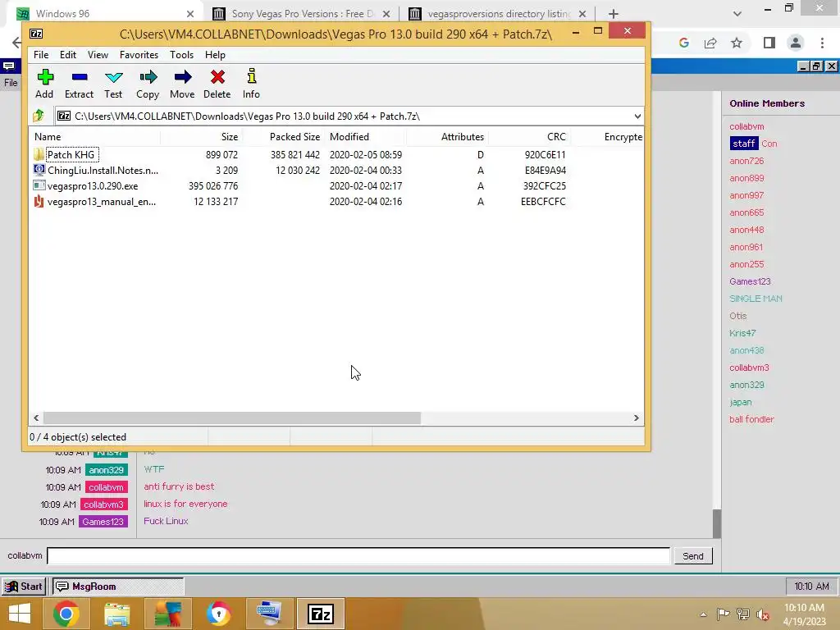Sort by the Modified column header
This screenshot has width=840, height=630.
(x=366, y=137)
